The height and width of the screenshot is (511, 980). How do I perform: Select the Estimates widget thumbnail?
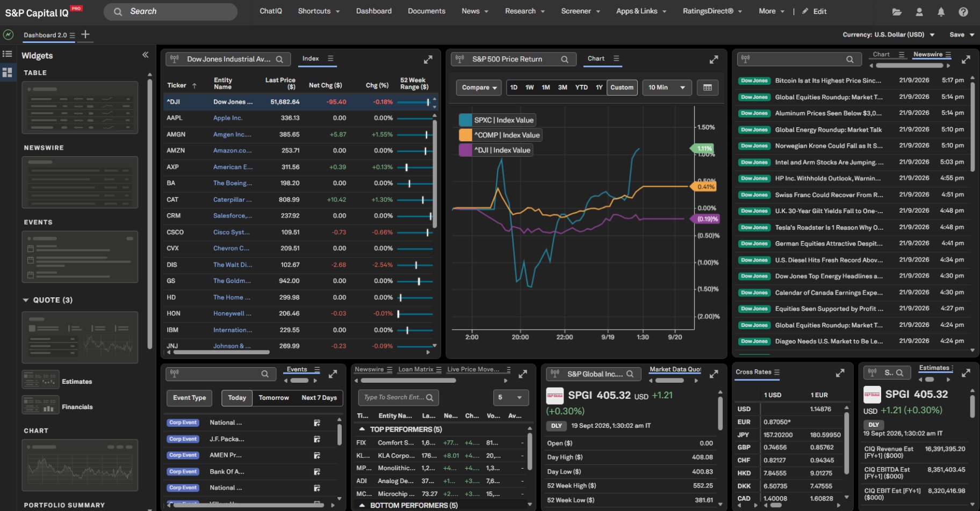pyautogui.click(x=41, y=380)
